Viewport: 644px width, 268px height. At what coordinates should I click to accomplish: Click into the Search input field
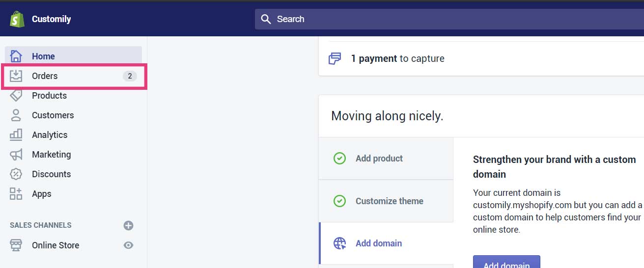tap(442, 19)
